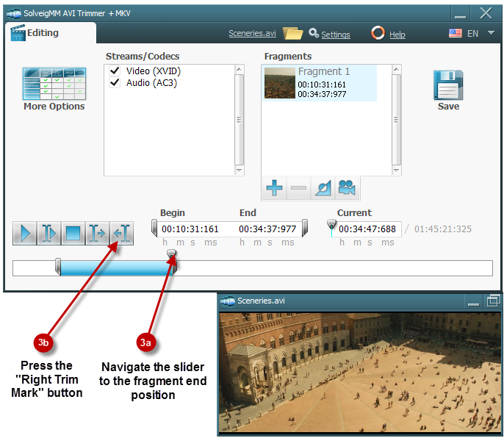Click the Help lifebuoy icon
This screenshot has width=504, height=438.
(378, 33)
